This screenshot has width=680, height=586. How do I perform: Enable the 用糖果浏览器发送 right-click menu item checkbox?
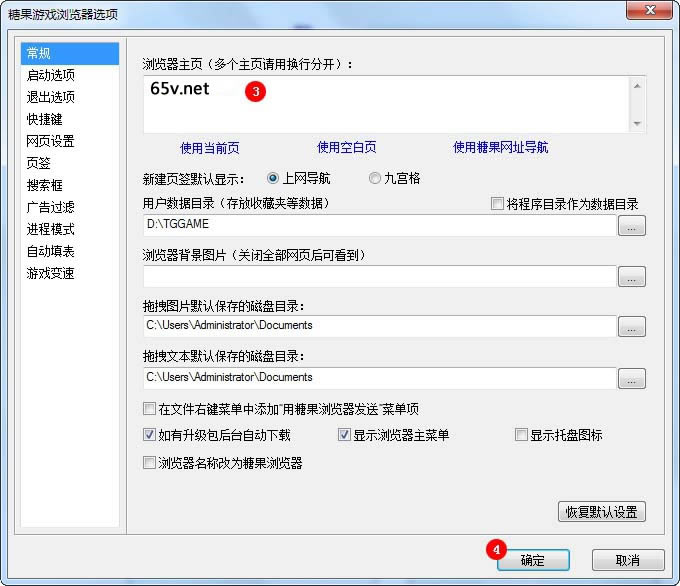(149, 409)
